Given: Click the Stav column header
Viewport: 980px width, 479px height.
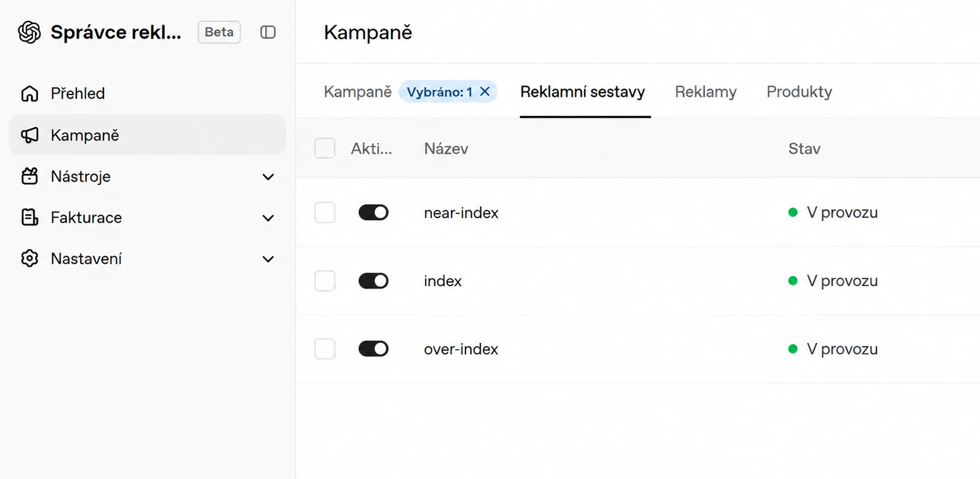Looking at the screenshot, I should coord(804,149).
